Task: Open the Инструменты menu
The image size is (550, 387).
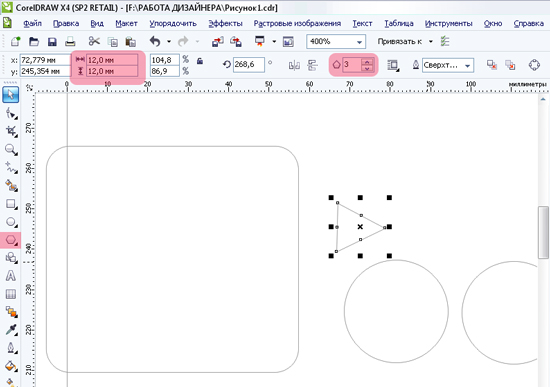Action: (x=449, y=24)
